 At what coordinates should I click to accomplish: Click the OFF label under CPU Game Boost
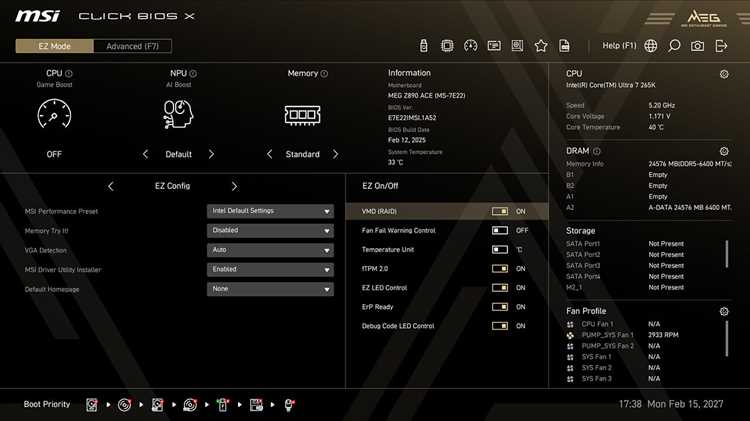point(54,154)
